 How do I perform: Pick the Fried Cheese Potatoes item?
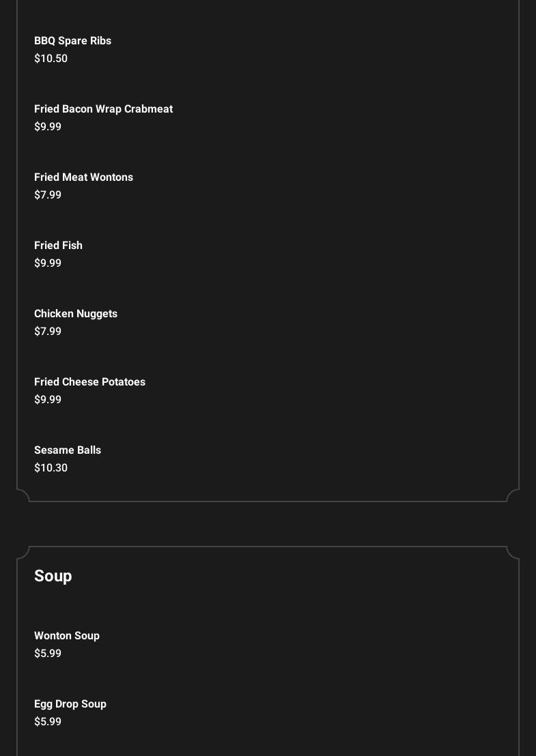click(89, 382)
